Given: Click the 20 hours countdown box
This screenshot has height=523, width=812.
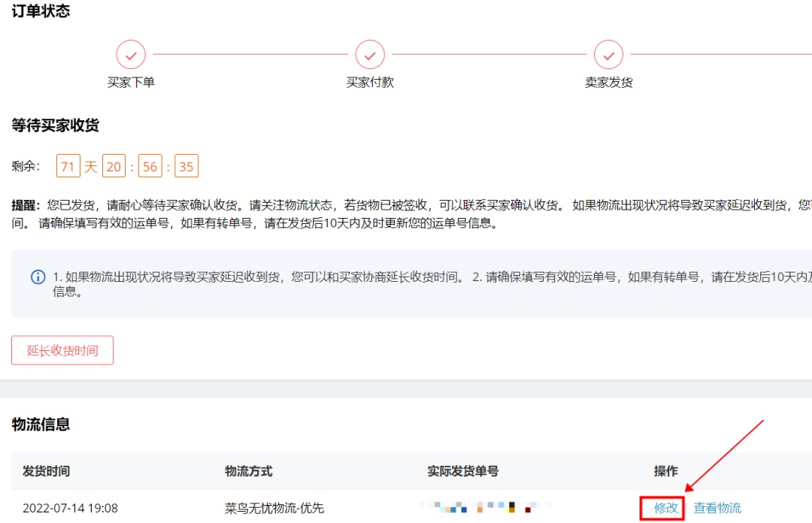Looking at the screenshot, I should tap(113, 165).
